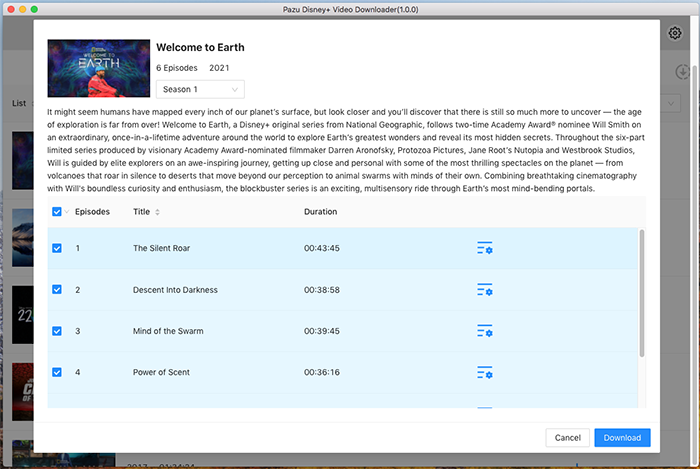Open the app settings gear icon
700x469 pixels.
point(675,33)
